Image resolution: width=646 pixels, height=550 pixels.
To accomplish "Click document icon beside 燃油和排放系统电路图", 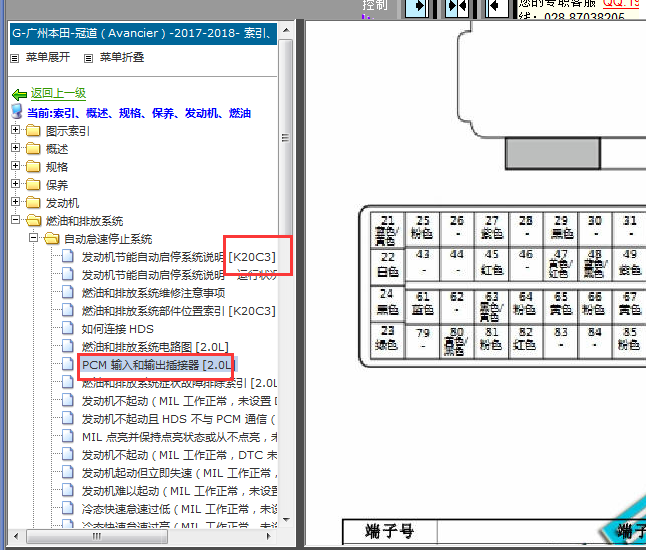I will pyautogui.click(x=68, y=346).
